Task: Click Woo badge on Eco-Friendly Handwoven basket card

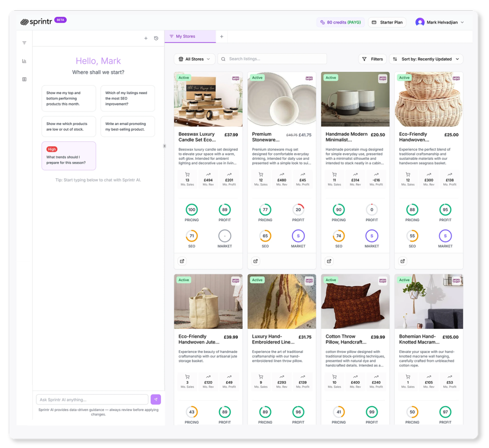Action: [x=456, y=78]
